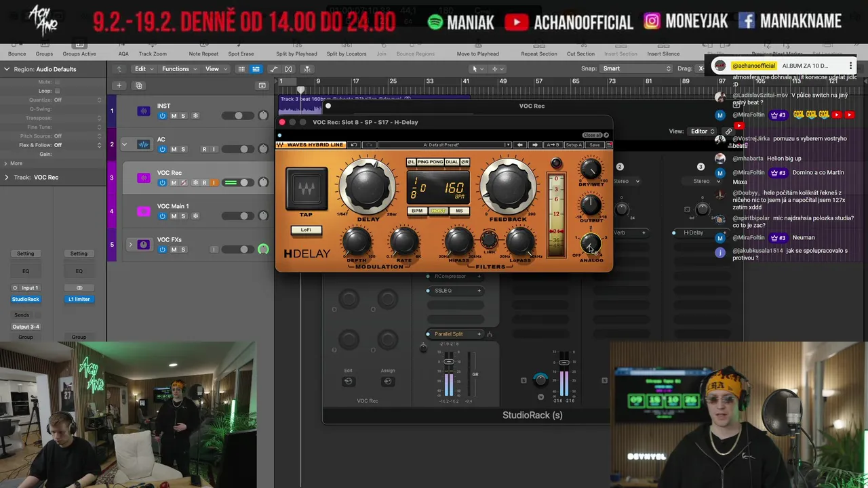Screen dimensions: 868x488
Task: Click the modulation RATE knob
Action: point(404,242)
